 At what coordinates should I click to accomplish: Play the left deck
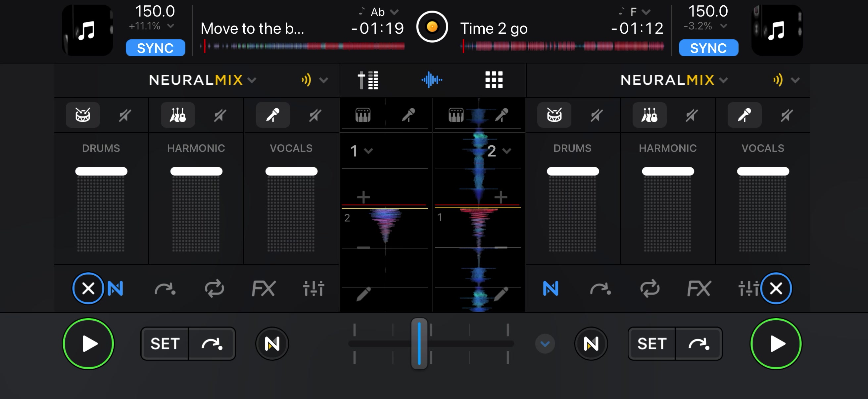pos(88,344)
